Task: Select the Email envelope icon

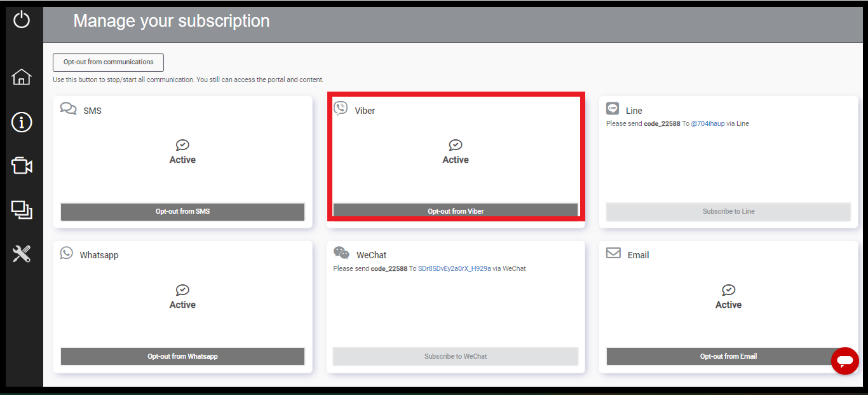Action: (x=613, y=253)
